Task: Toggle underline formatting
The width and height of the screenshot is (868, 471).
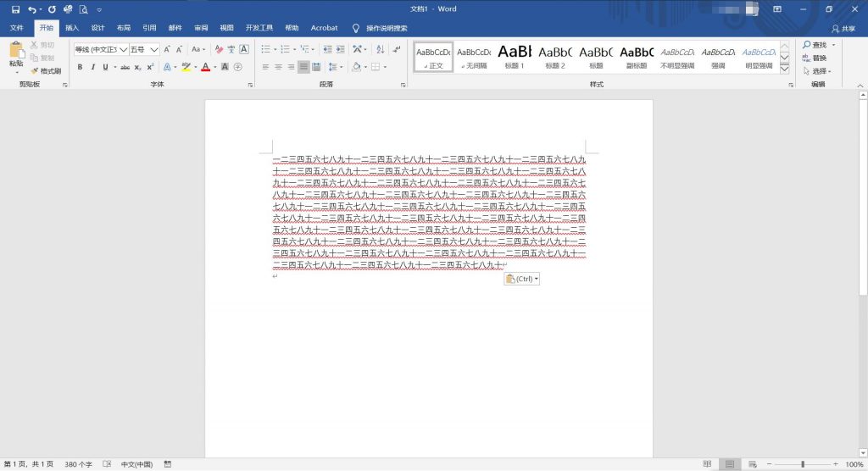Action: pyautogui.click(x=105, y=67)
